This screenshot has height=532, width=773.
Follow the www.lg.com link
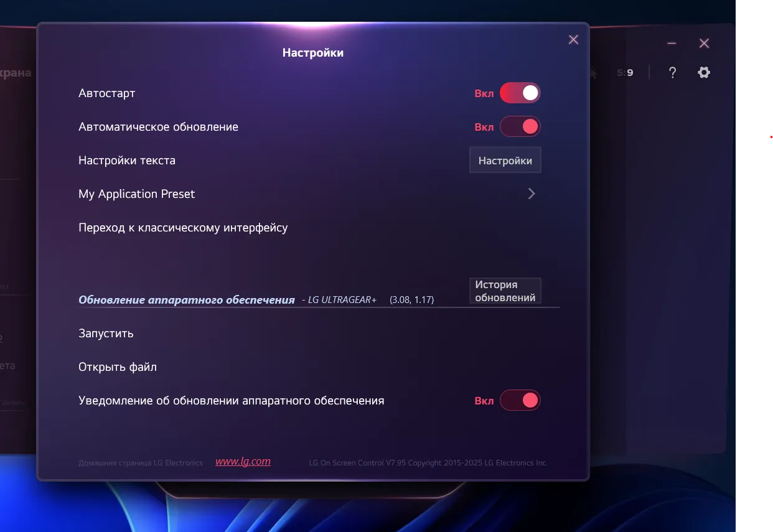pos(243,462)
